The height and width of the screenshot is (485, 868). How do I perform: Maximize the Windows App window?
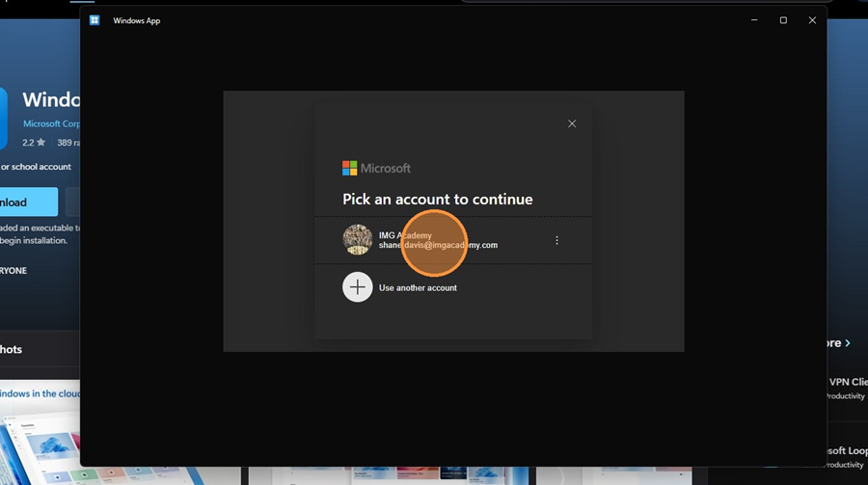coord(783,20)
